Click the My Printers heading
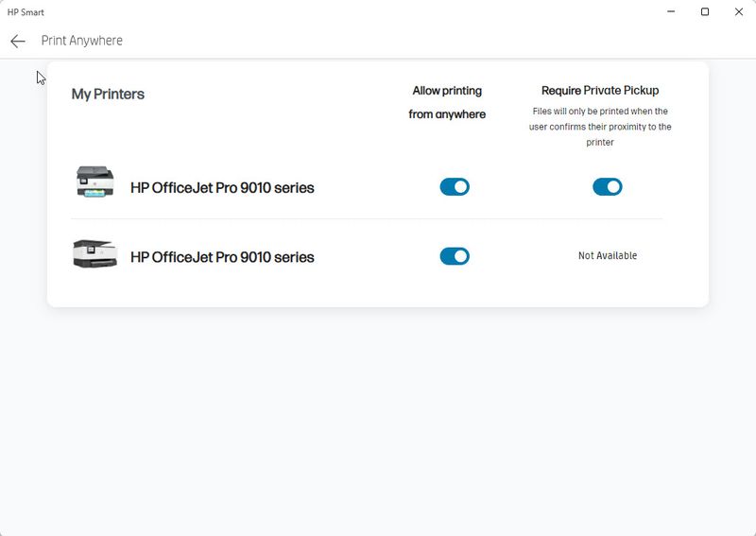This screenshot has width=756, height=536. [108, 95]
